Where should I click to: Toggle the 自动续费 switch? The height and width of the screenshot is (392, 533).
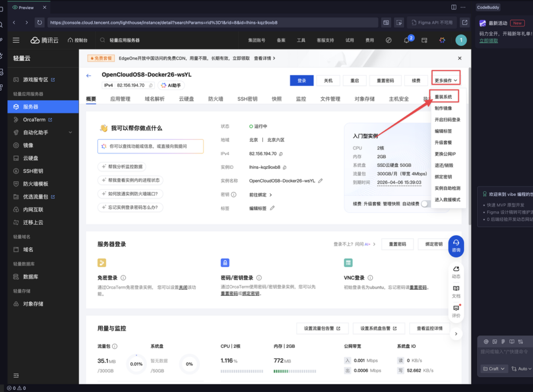(426, 204)
